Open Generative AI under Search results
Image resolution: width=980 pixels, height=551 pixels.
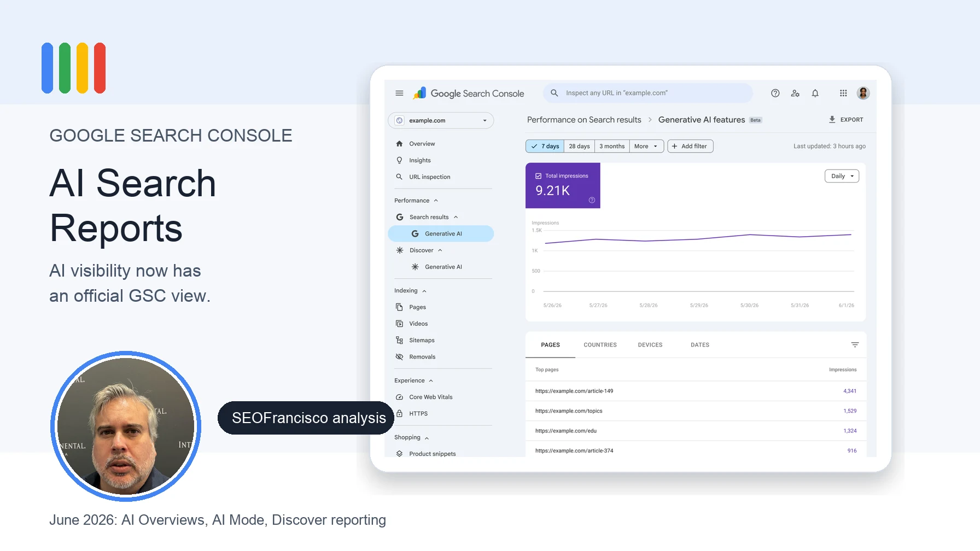coord(441,234)
